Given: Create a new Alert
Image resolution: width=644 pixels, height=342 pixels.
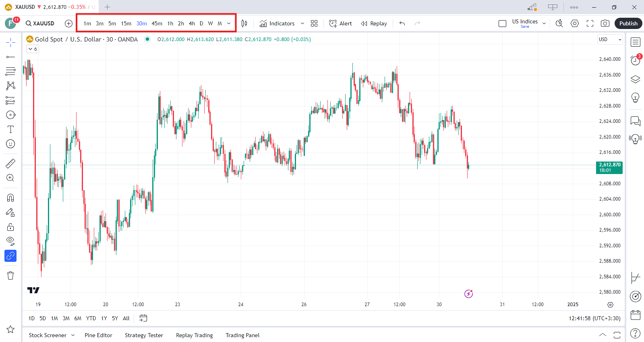Looking at the screenshot, I should [x=340, y=23].
